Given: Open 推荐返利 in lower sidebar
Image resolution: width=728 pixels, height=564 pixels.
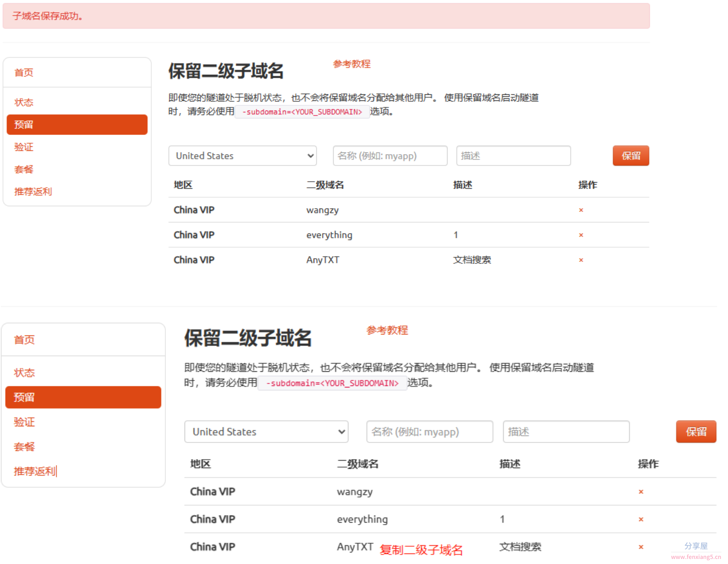Looking at the screenshot, I should tap(35, 471).
